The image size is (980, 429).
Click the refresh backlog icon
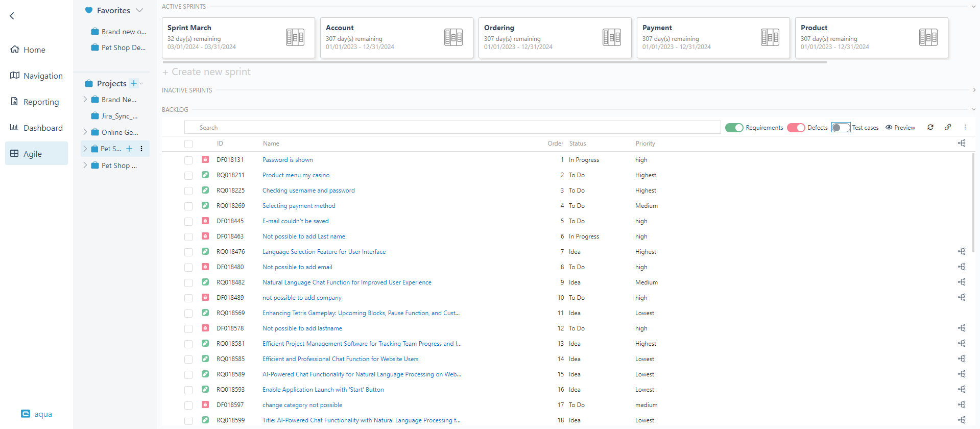930,127
